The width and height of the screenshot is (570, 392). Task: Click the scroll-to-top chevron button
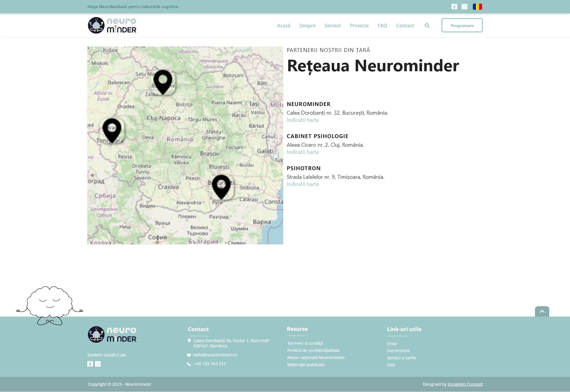[542, 311]
